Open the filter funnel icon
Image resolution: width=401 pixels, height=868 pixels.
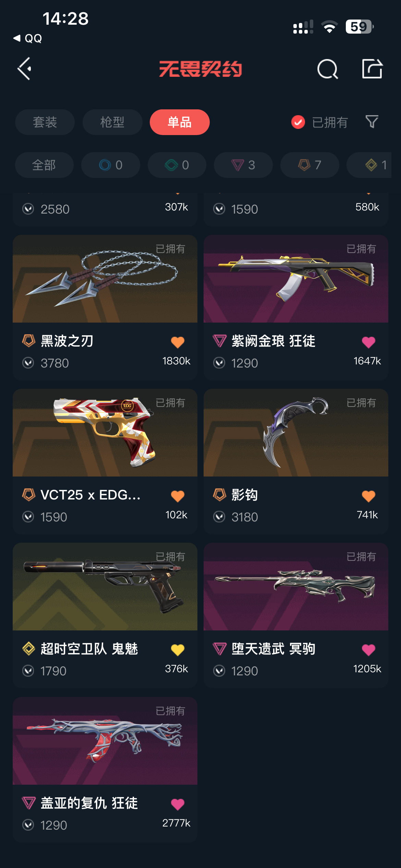point(372,122)
